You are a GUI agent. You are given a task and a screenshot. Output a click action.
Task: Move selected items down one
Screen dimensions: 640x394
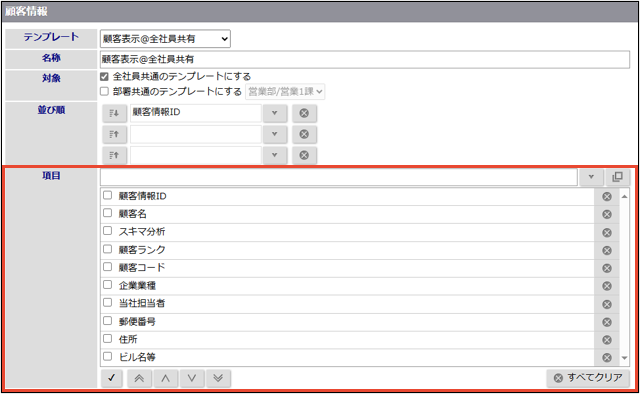(x=192, y=378)
